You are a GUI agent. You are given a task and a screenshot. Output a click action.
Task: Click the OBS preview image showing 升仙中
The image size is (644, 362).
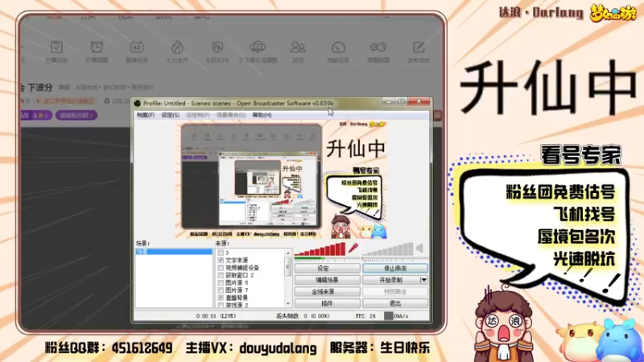point(281,179)
